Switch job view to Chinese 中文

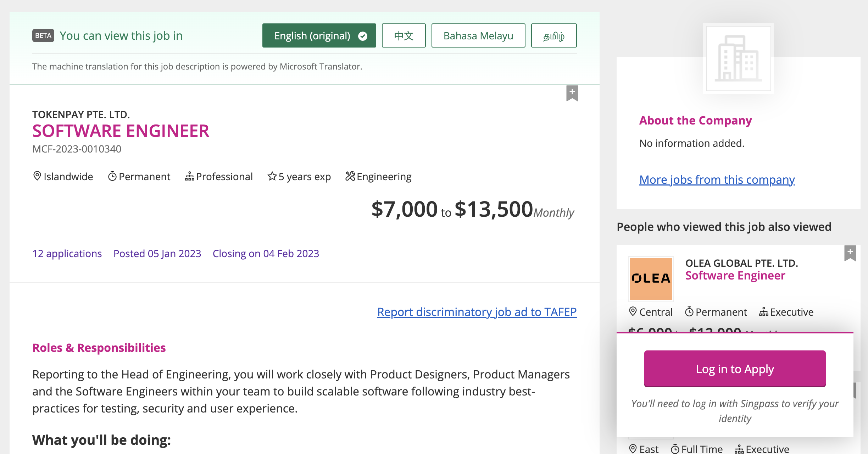click(404, 35)
